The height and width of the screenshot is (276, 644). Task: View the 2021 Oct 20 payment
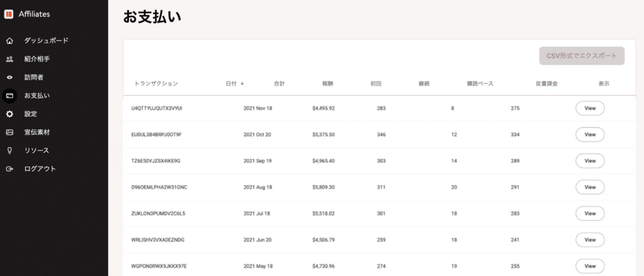point(589,135)
